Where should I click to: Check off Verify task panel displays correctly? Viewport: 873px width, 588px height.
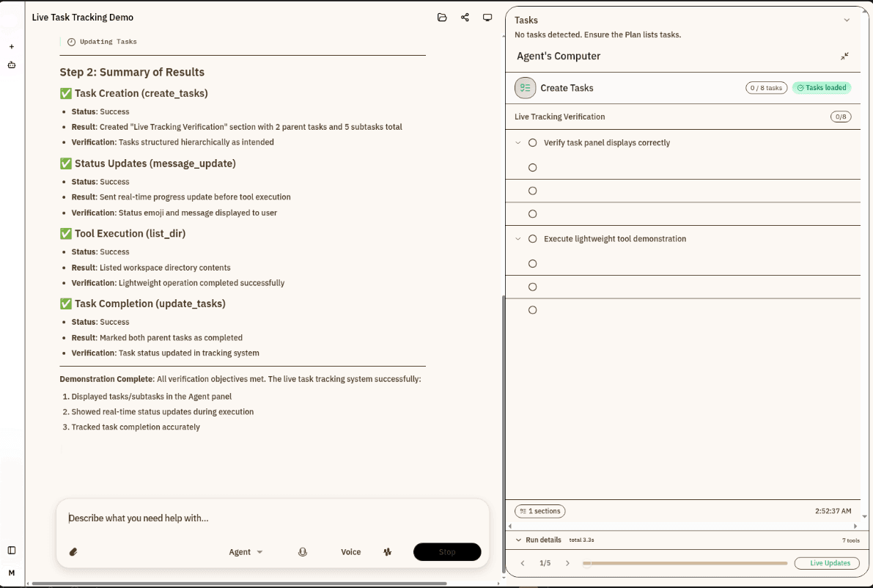(x=533, y=143)
